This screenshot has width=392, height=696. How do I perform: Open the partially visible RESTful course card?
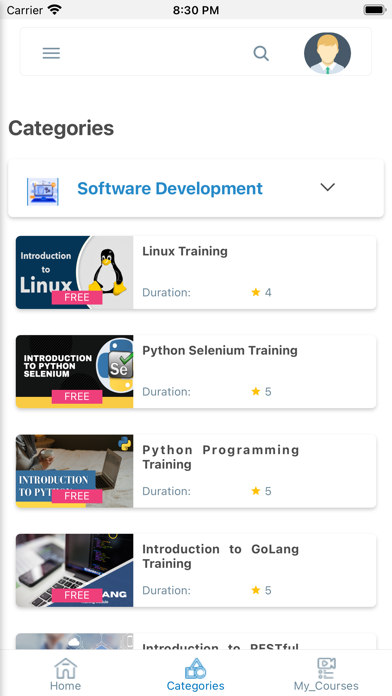point(196,641)
